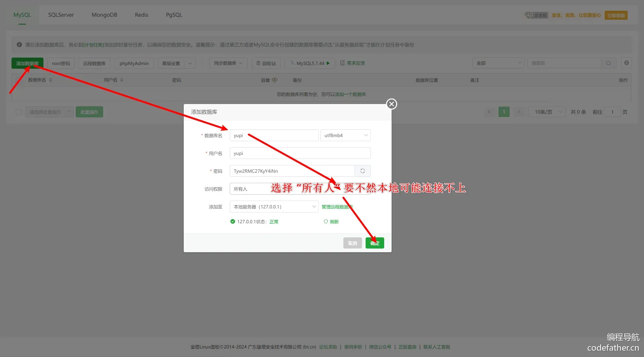The width and height of the screenshot is (644, 357).
Task: Click the MySQL5.7.44 status button
Action: [x=310, y=63]
